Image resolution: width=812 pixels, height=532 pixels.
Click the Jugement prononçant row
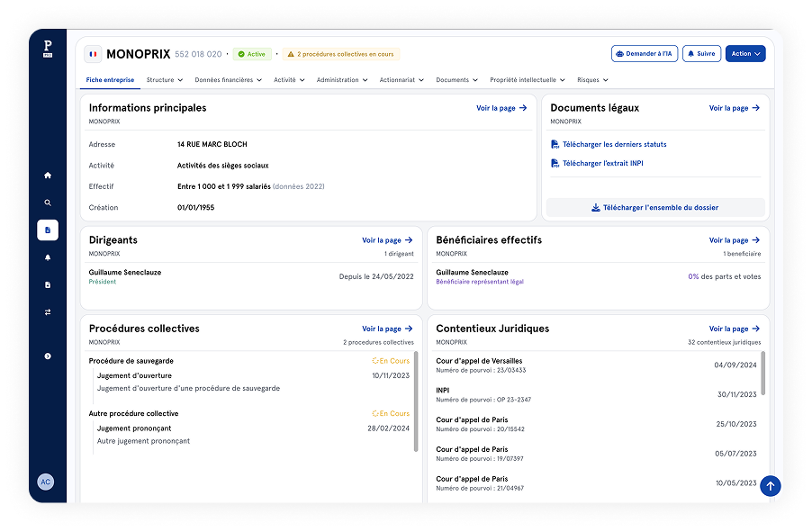[x=253, y=428]
